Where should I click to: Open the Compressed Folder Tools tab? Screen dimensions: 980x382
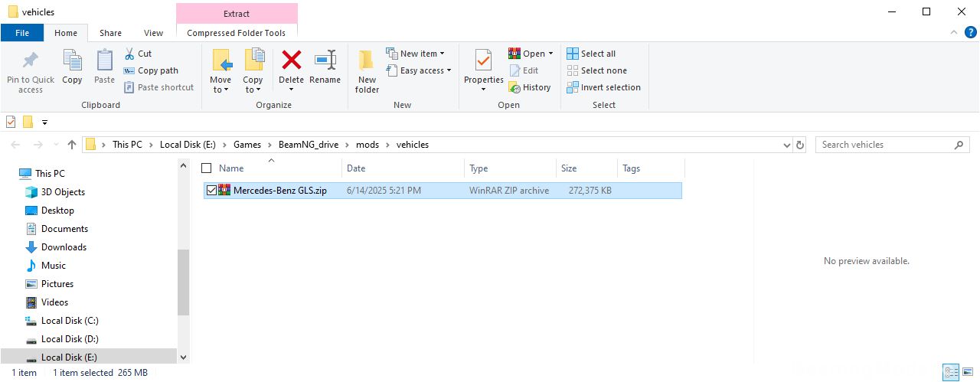coord(237,33)
